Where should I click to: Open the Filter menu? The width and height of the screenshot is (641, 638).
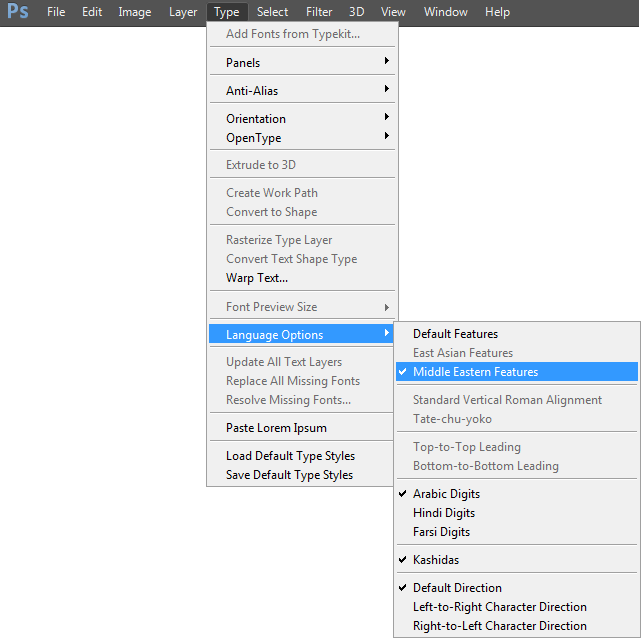click(x=319, y=12)
